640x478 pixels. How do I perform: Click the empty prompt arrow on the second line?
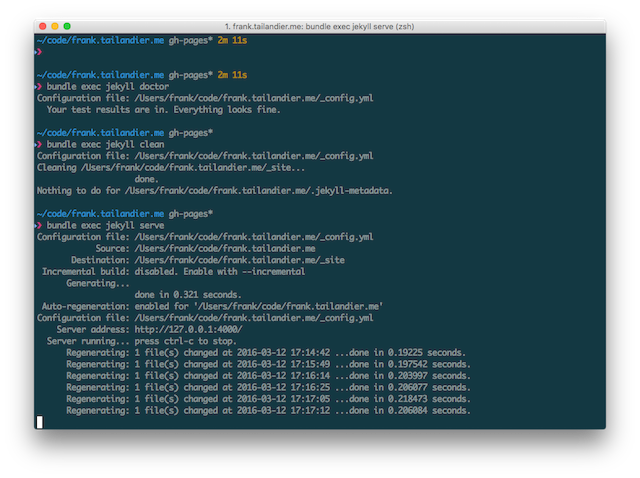pyautogui.click(x=39, y=52)
